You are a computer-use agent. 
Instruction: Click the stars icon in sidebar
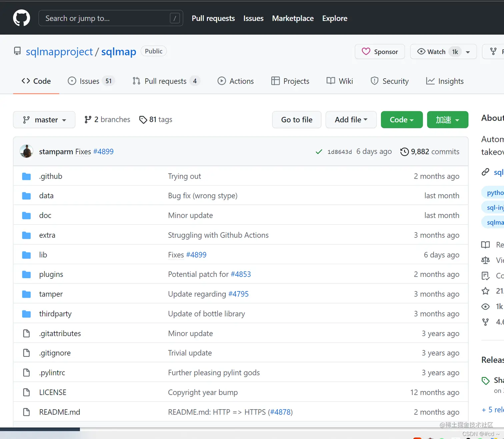[485, 291]
